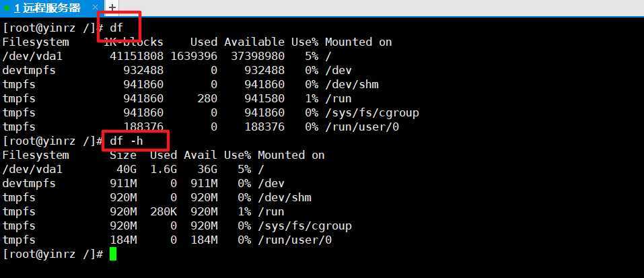Click the 40G size value

click(126, 169)
